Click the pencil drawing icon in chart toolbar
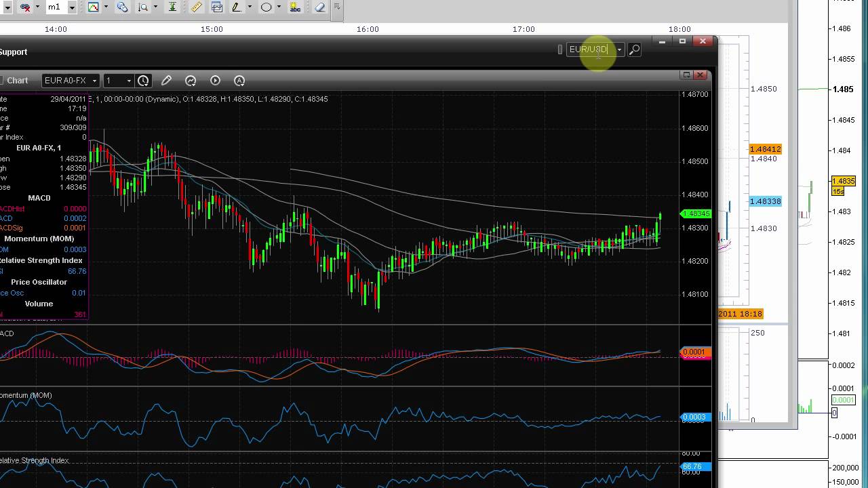This screenshot has height=488, width=868. tap(166, 81)
